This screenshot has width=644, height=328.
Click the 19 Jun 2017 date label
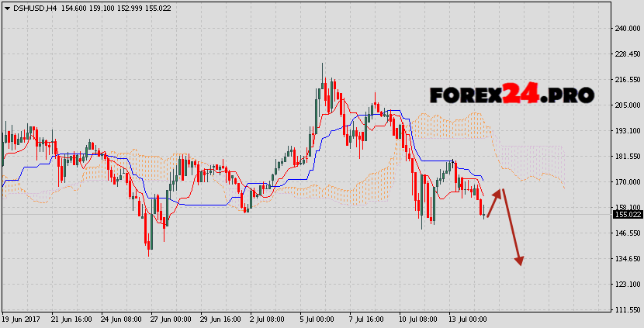coord(21,319)
